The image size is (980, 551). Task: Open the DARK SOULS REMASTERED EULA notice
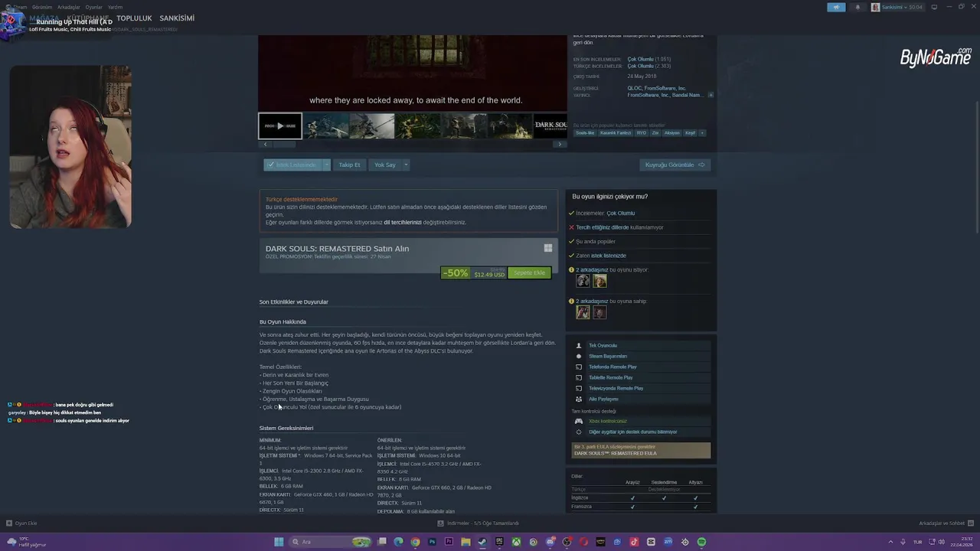(642, 450)
